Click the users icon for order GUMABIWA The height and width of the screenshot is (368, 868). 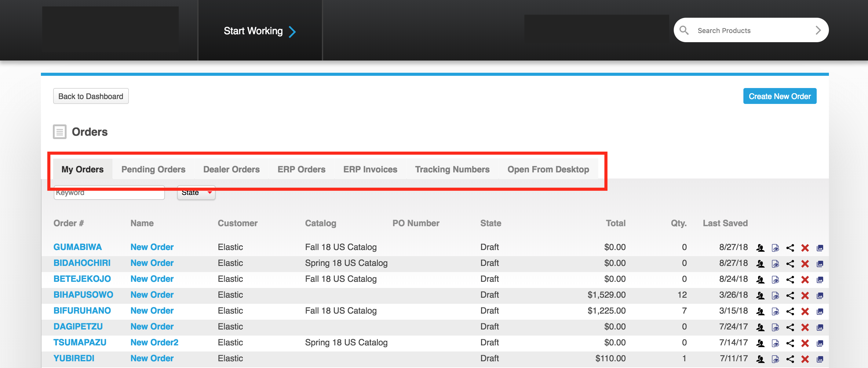point(760,248)
